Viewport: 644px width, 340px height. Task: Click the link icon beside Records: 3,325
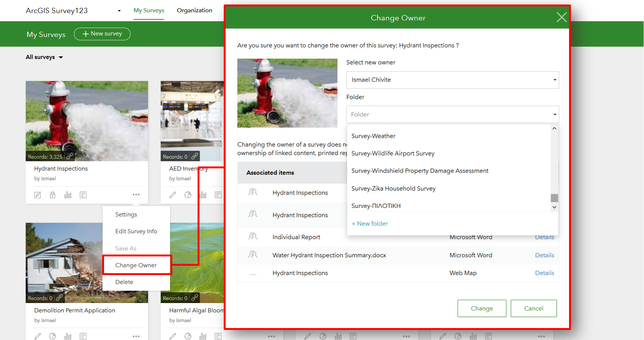tap(70, 156)
